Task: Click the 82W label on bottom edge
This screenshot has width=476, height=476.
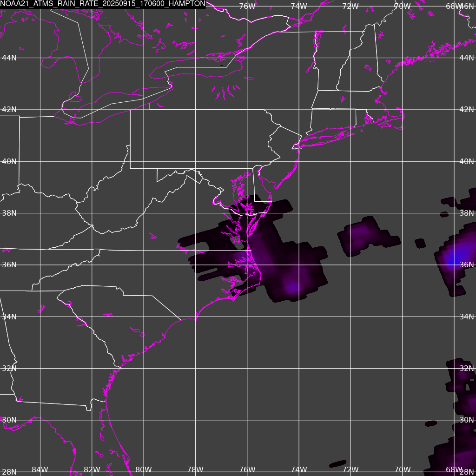Action: pyautogui.click(x=92, y=469)
